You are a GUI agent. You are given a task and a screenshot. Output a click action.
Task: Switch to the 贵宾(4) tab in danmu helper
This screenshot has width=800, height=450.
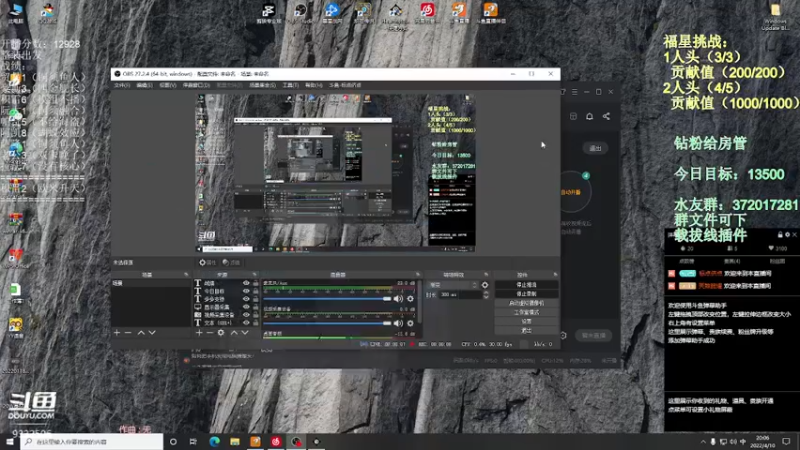pos(732,261)
